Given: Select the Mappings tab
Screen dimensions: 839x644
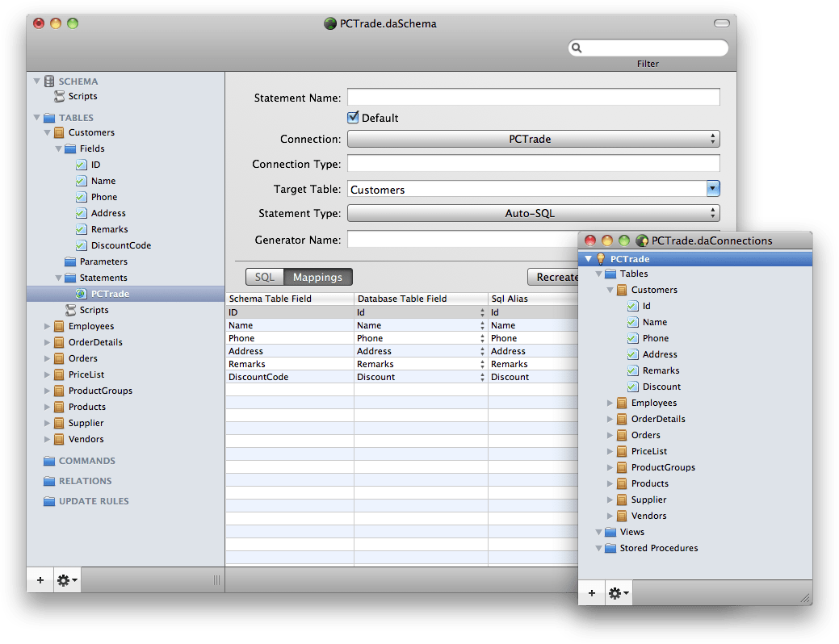Looking at the screenshot, I should 317,276.
